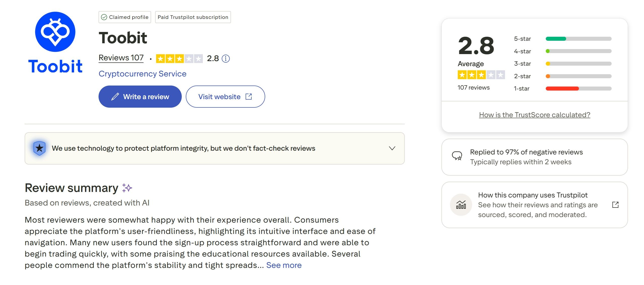Click the TrustScore info icon
The image size is (644, 285).
pyautogui.click(x=226, y=59)
